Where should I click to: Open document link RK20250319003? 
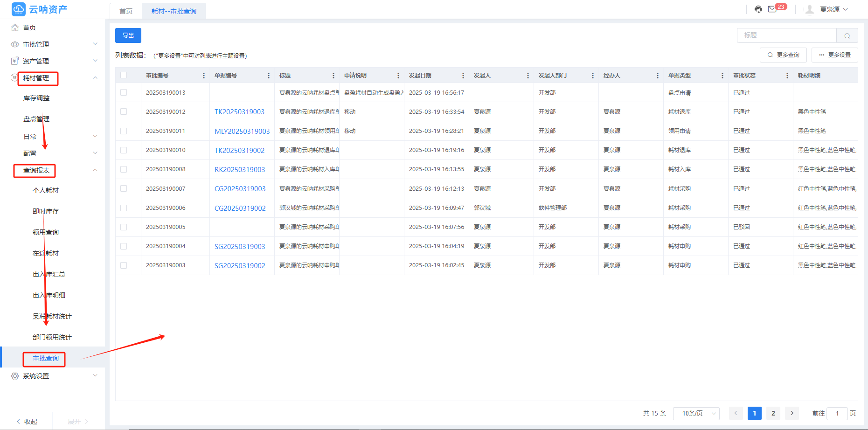pyautogui.click(x=240, y=170)
